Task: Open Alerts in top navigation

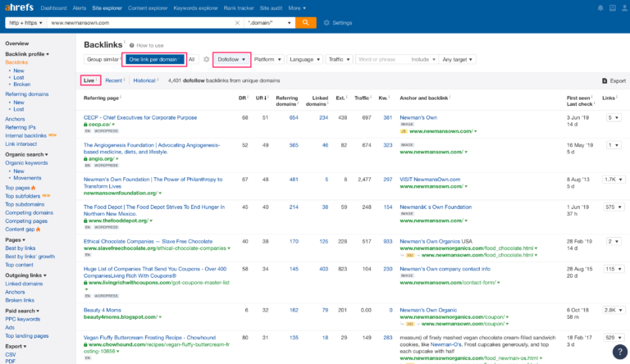Action: coord(79,8)
